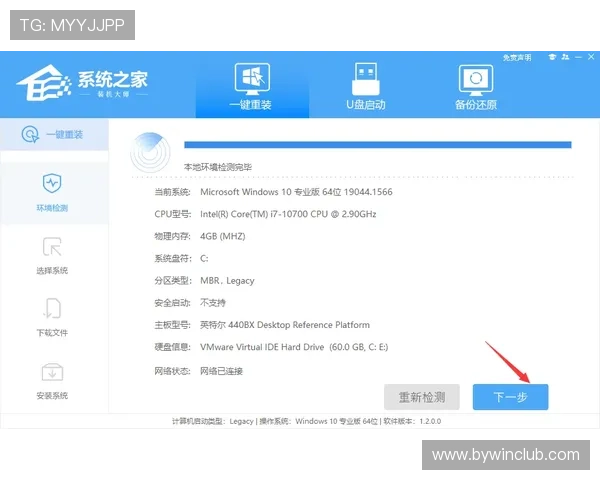Select 一键重装 in the left sidebar
Screen dimensions: 600x480
[x=54, y=134]
